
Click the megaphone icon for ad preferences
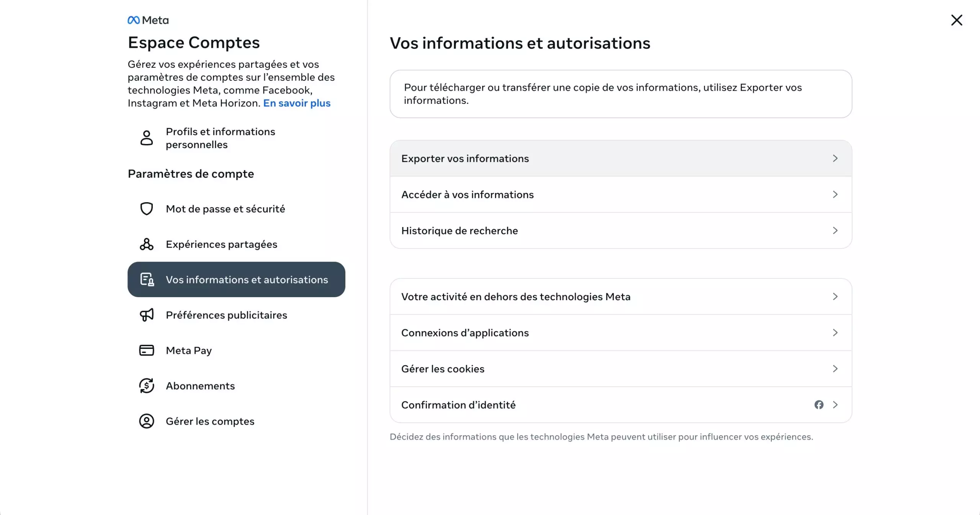[x=146, y=315]
